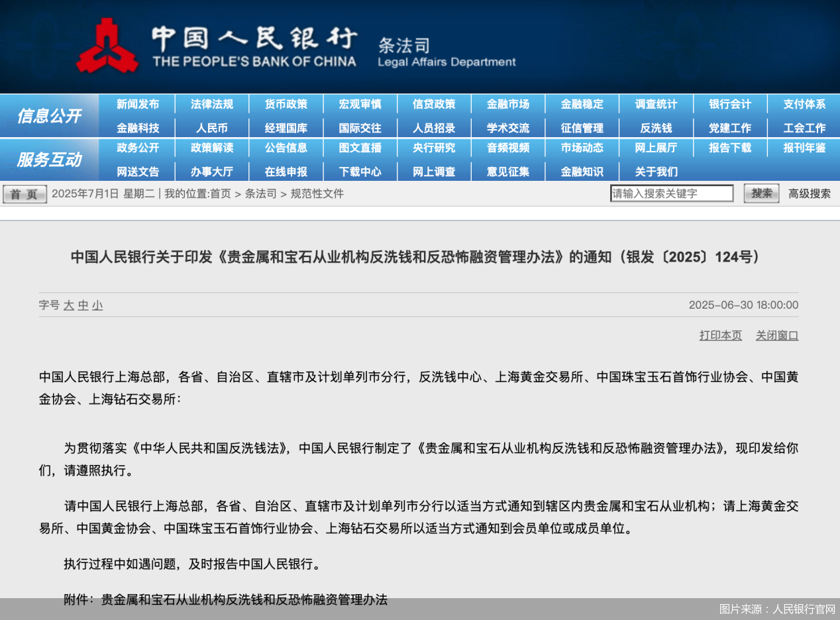Image resolution: width=840 pixels, height=620 pixels.
Task: Go to 网上展厅 page
Action: (x=656, y=148)
